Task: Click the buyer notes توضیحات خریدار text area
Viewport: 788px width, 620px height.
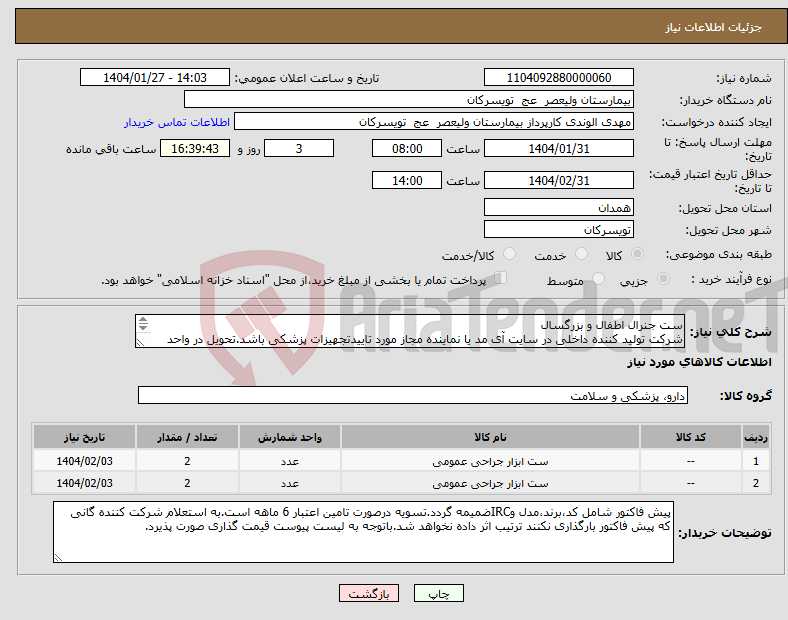Action: coord(363,532)
